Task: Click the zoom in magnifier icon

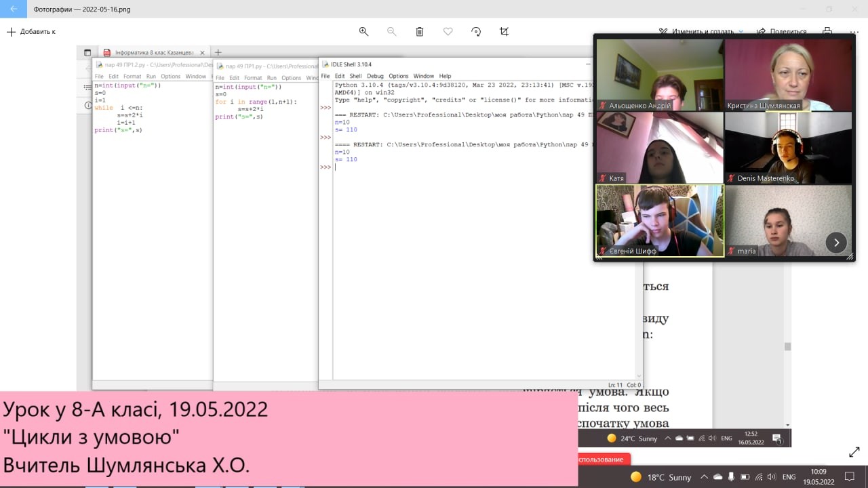Action: pyautogui.click(x=363, y=31)
